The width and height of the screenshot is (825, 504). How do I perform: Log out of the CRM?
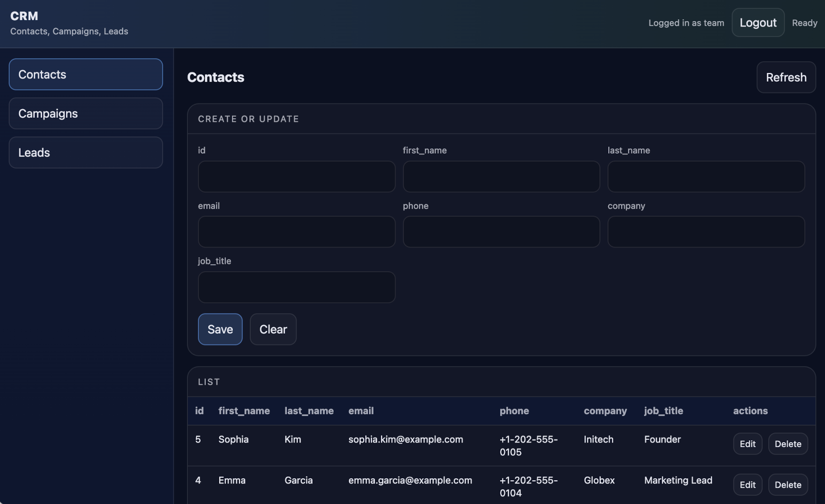[x=758, y=22]
